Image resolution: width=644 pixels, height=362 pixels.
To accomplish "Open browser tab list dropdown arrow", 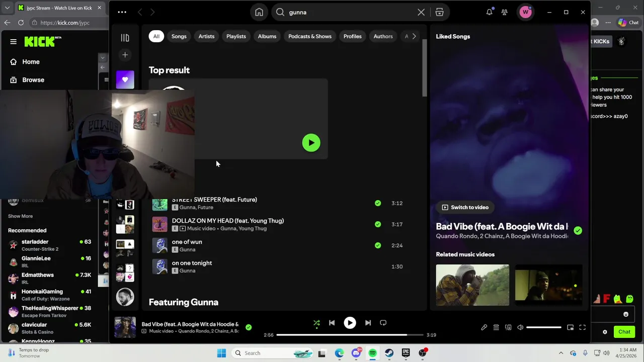I will click(x=7, y=8).
